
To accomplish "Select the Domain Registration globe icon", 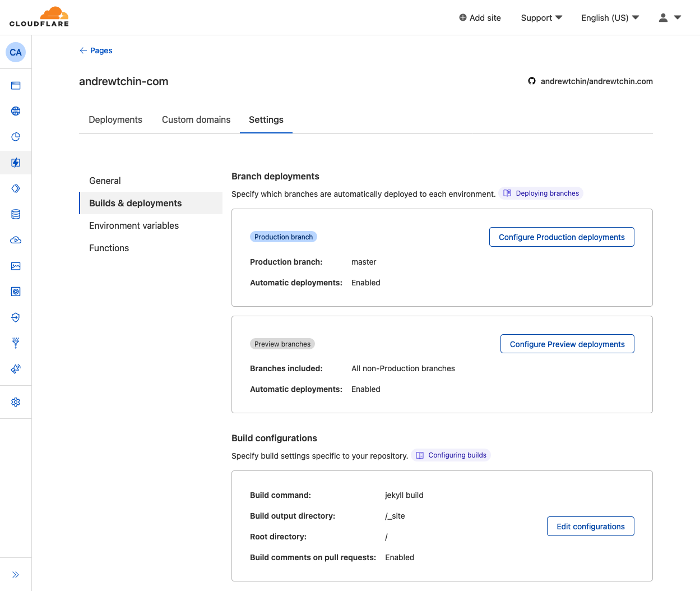I will [16, 111].
